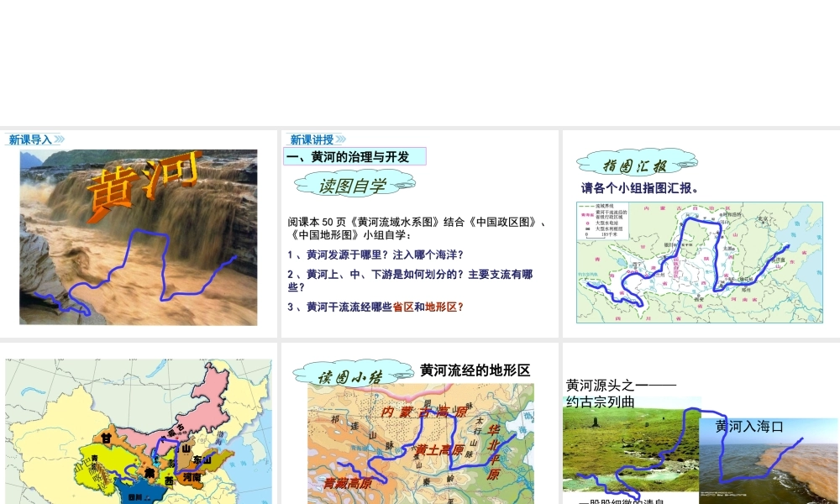Click the 华北平原 label on terrain map
Image resolution: width=840 pixels, height=504 pixels.
coord(494,452)
